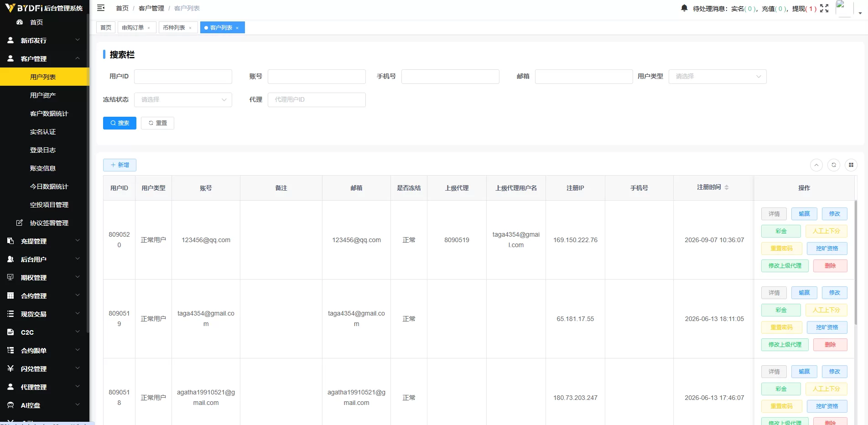868x425 pixels.
Task: Click 修改 for agatha19910521 row
Action: coord(835,372)
